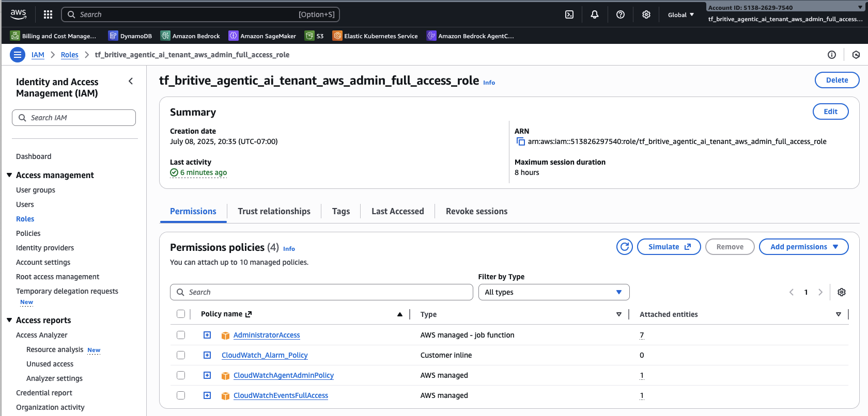Expand the CloudWatchAgentAdminPolicy row details

pos(207,375)
